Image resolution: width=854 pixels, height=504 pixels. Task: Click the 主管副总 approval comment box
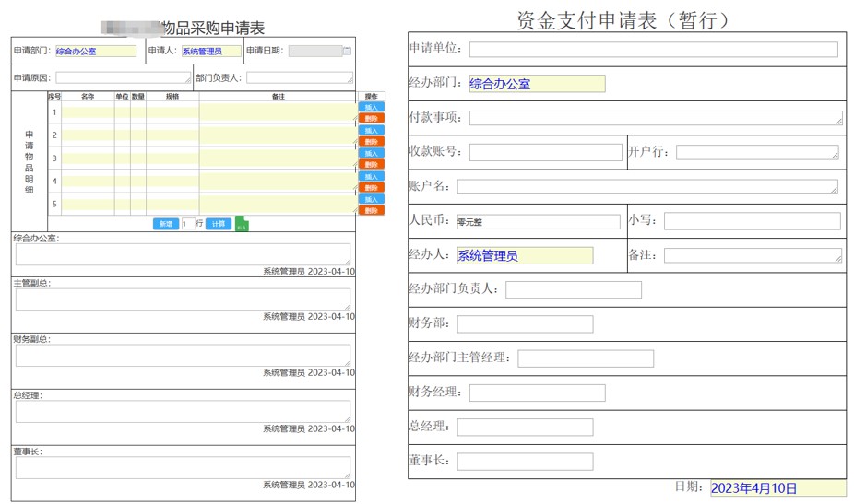click(x=183, y=299)
